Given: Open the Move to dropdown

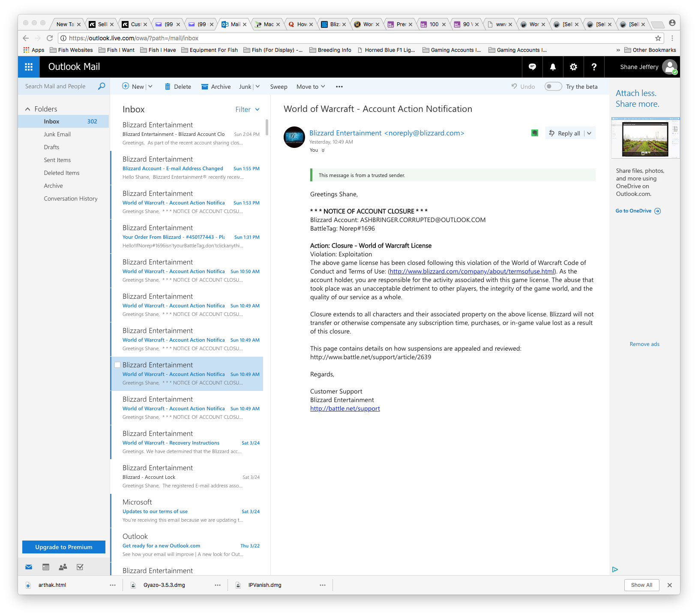Looking at the screenshot, I should point(311,87).
